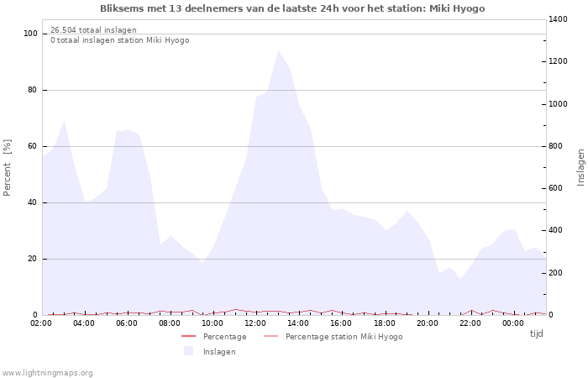Click the lavender Inslagen legend swatch

[x=188, y=351]
